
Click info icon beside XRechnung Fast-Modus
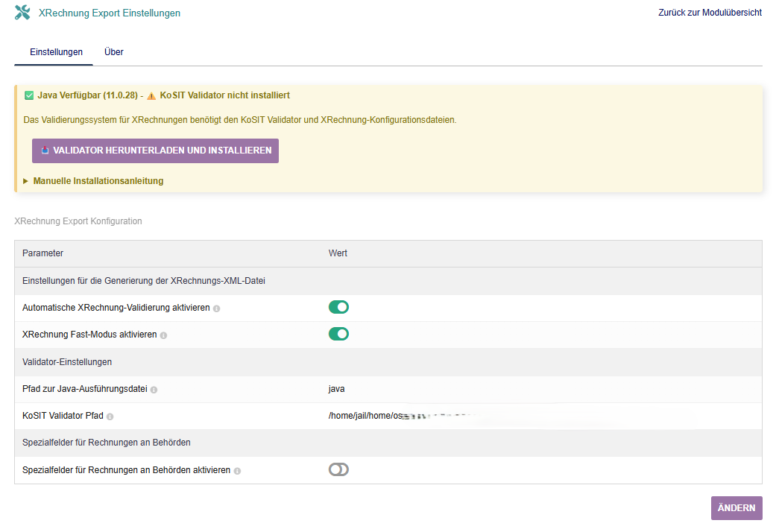(164, 335)
